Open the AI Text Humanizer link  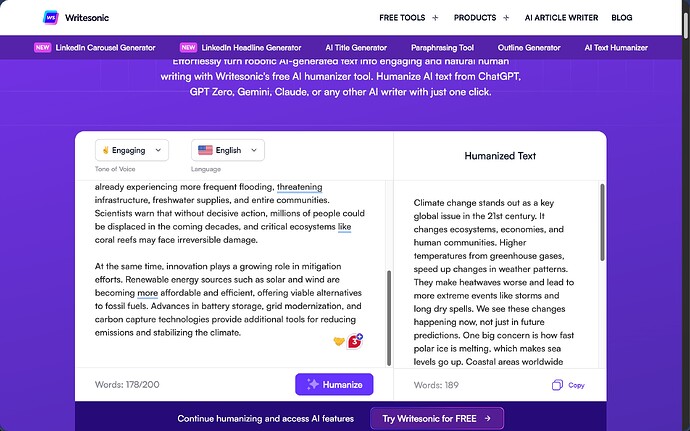click(616, 48)
